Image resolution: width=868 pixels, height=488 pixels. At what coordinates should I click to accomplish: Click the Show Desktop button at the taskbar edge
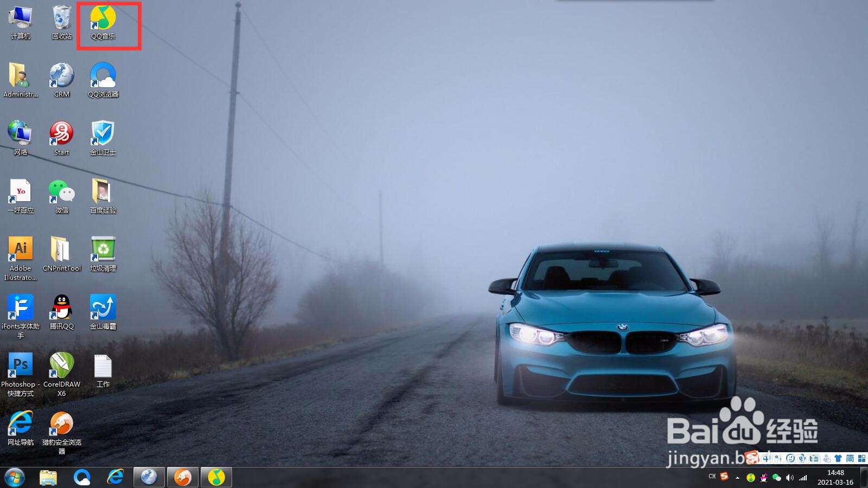coord(864,477)
